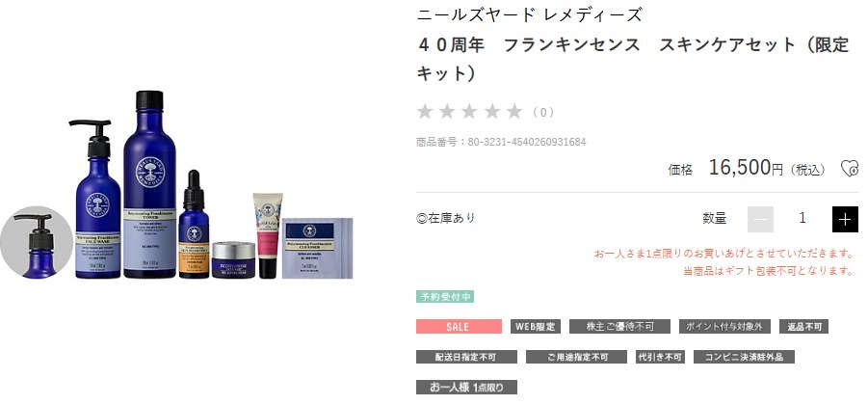The width and height of the screenshot is (868, 405).
Task: Click the ポイント付与対象外 label
Action: click(724, 327)
